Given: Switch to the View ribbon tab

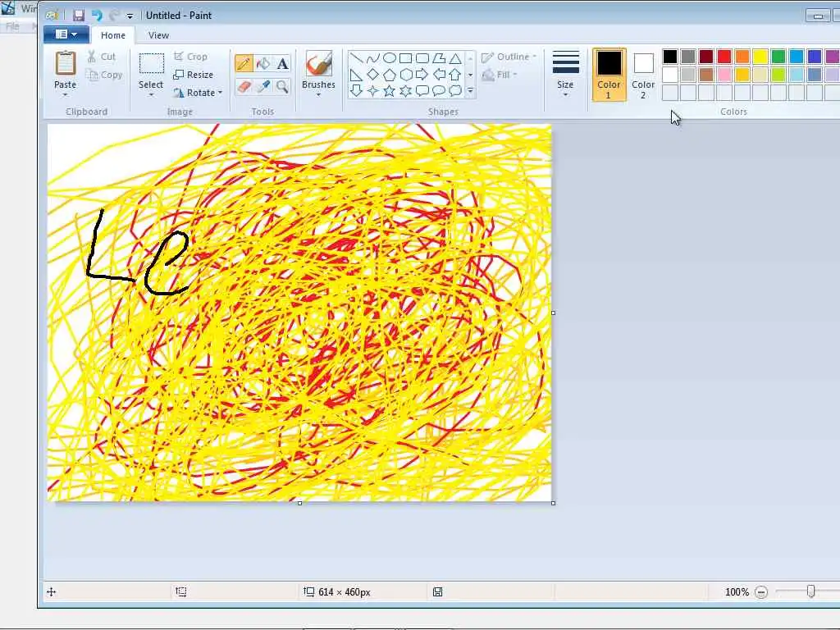Looking at the screenshot, I should point(158,35).
